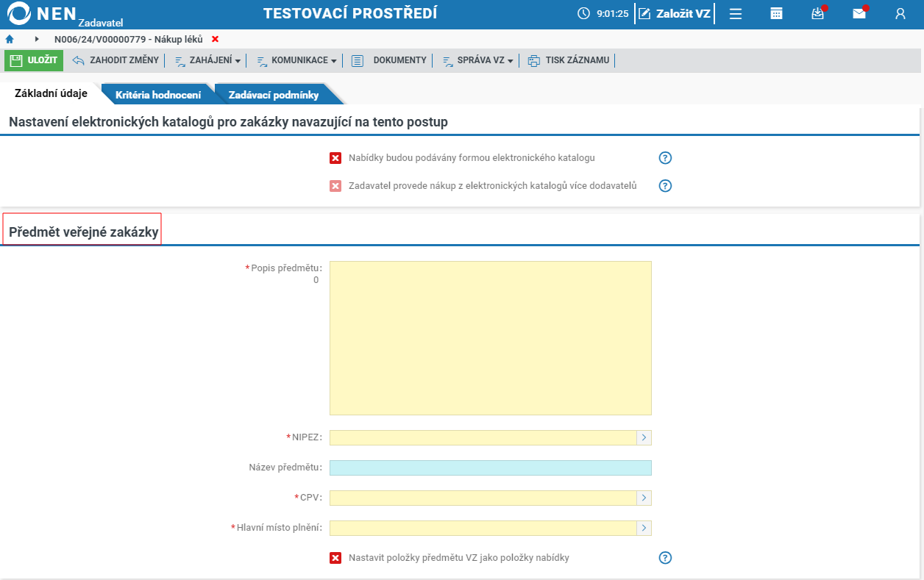Image resolution: width=924 pixels, height=580 pixels.
Task: Click TISK ZÁZNAMU to print record
Action: tap(569, 60)
